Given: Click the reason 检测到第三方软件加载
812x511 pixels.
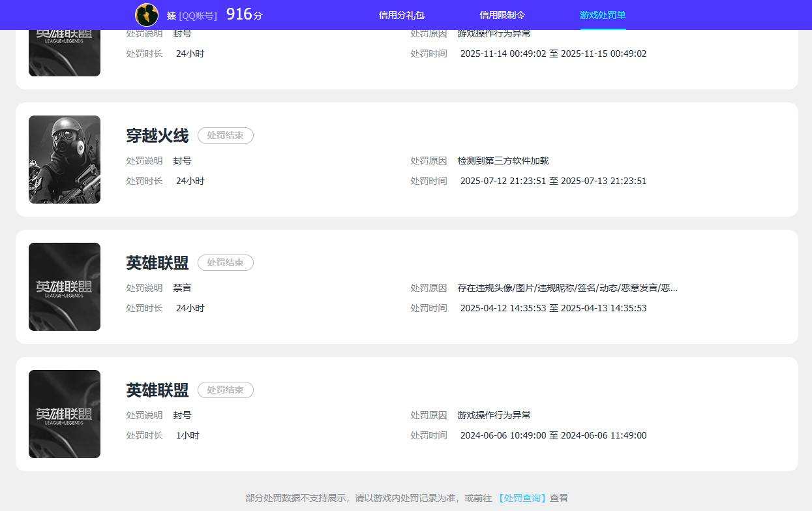Looking at the screenshot, I should pos(504,161).
